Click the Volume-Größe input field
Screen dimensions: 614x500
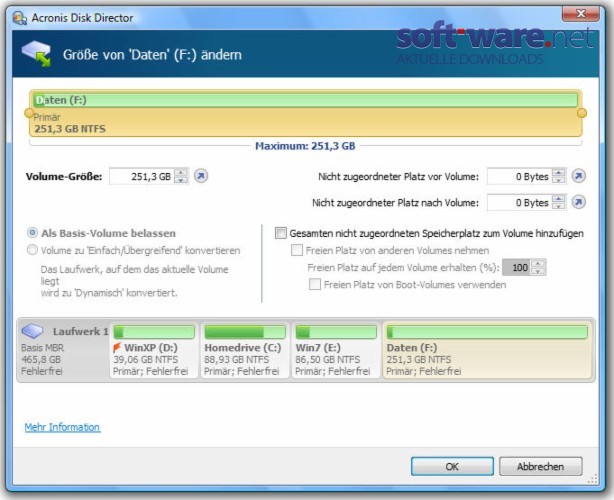[x=142, y=176]
